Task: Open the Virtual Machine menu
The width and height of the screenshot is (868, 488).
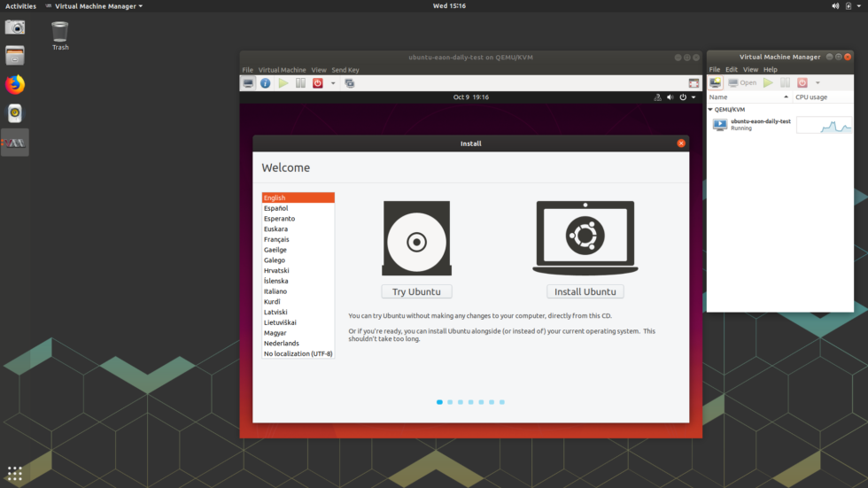Action: click(x=282, y=70)
